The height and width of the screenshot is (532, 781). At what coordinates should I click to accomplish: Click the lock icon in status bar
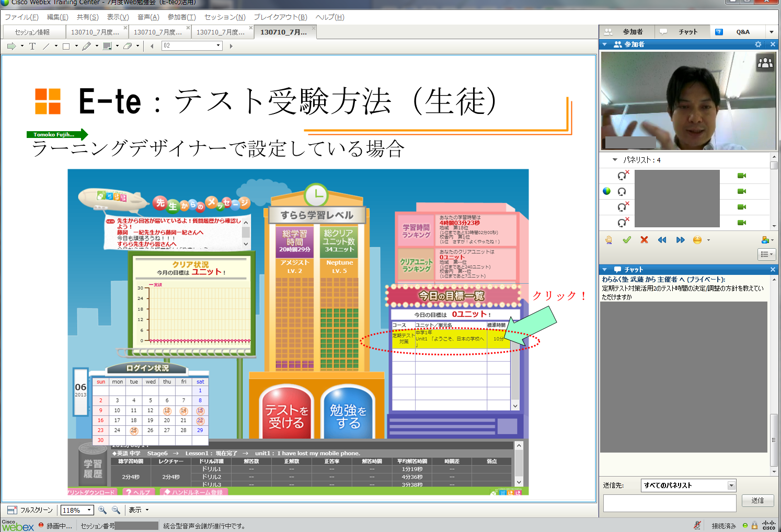pos(754,525)
